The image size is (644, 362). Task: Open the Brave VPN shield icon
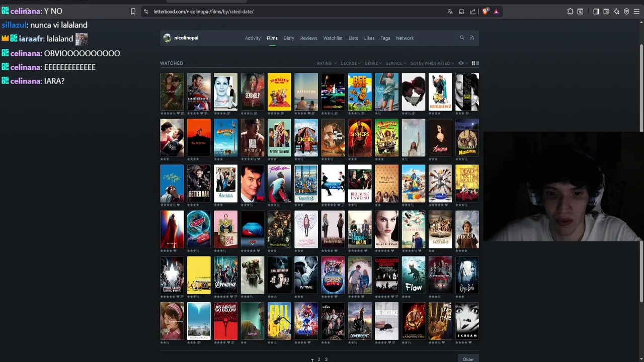[x=626, y=12]
